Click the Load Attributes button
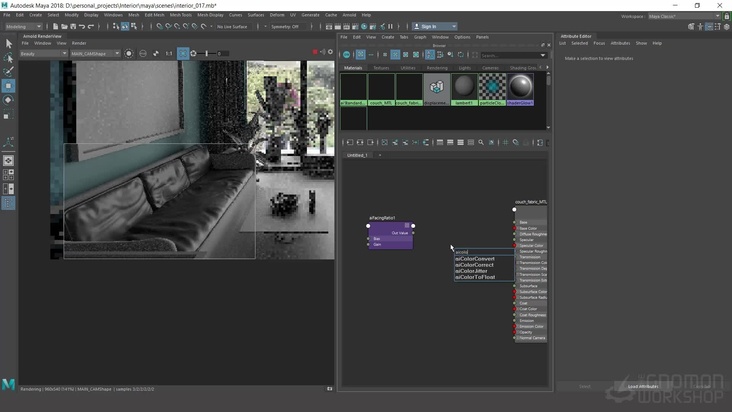This screenshot has width=732, height=412. point(643,386)
